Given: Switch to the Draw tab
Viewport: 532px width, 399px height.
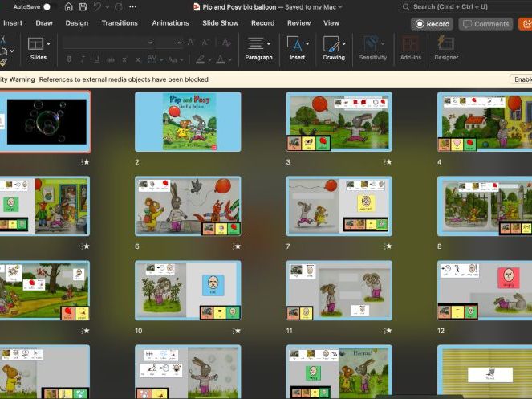Looking at the screenshot, I should coord(44,23).
